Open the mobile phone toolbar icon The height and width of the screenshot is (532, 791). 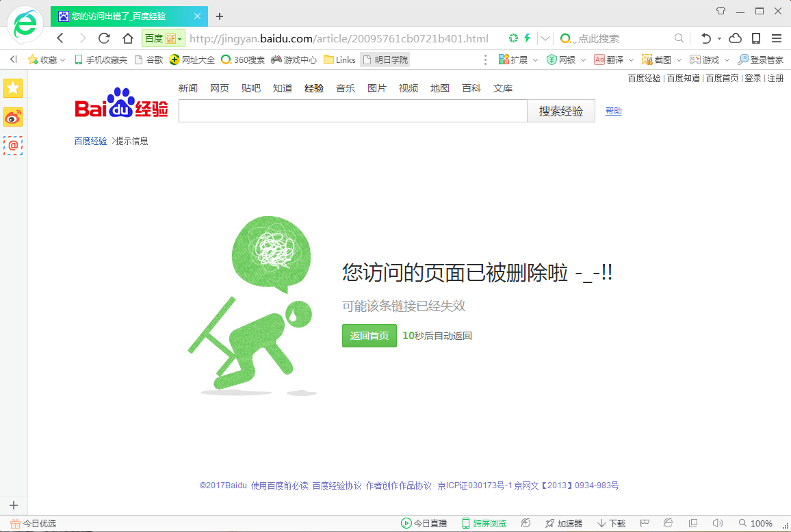click(756, 38)
